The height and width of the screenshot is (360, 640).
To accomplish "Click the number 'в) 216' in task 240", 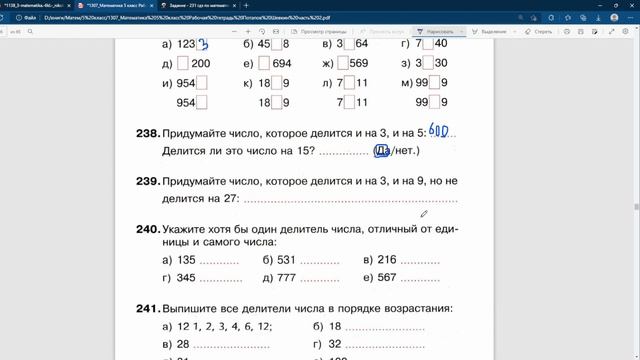I will pyautogui.click(x=380, y=260).
